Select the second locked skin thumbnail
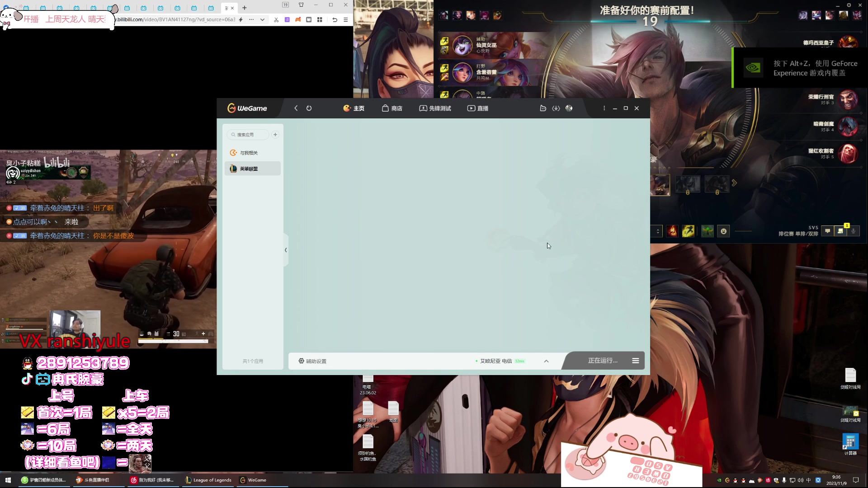The width and height of the screenshot is (868, 488). 717,185
